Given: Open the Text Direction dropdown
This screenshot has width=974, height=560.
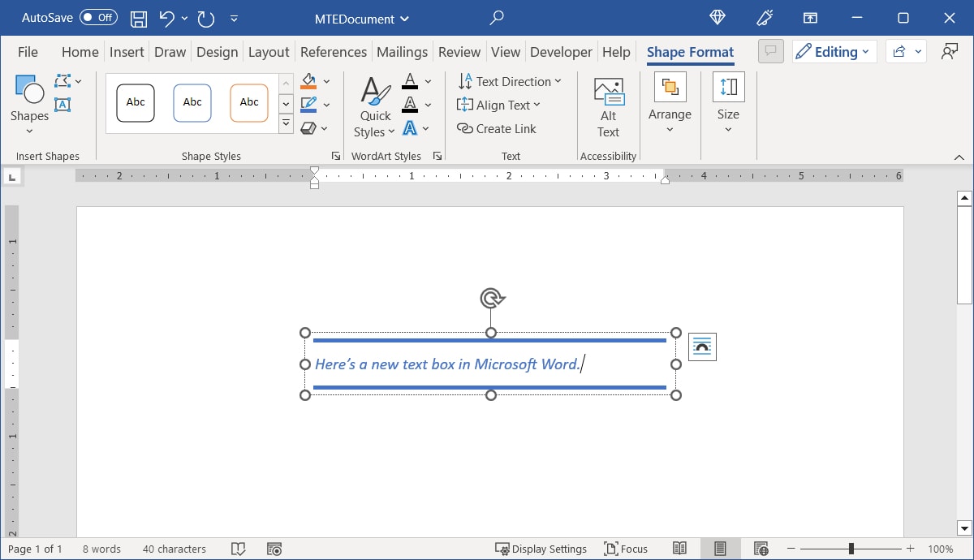Looking at the screenshot, I should click(510, 81).
